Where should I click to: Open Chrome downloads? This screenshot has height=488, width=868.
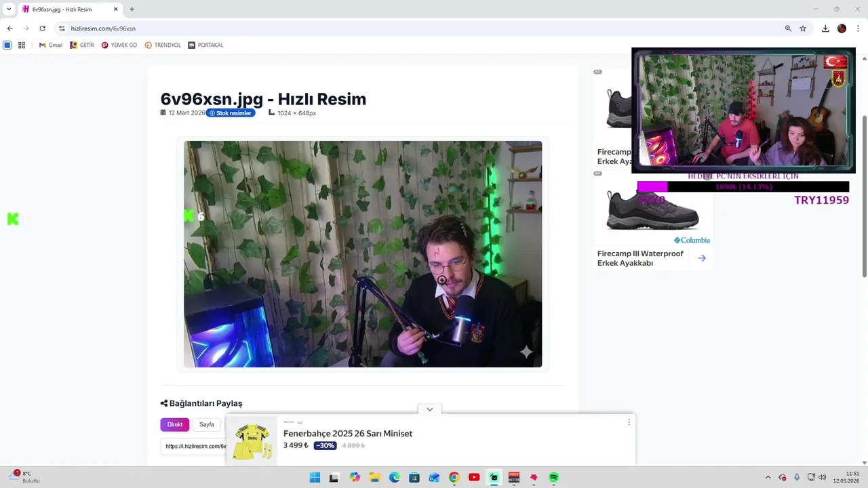pos(825,28)
